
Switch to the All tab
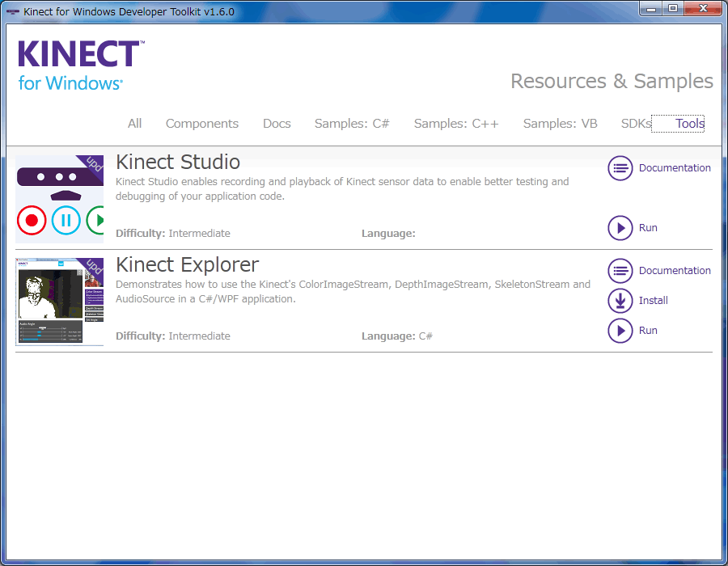tap(134, 124)
